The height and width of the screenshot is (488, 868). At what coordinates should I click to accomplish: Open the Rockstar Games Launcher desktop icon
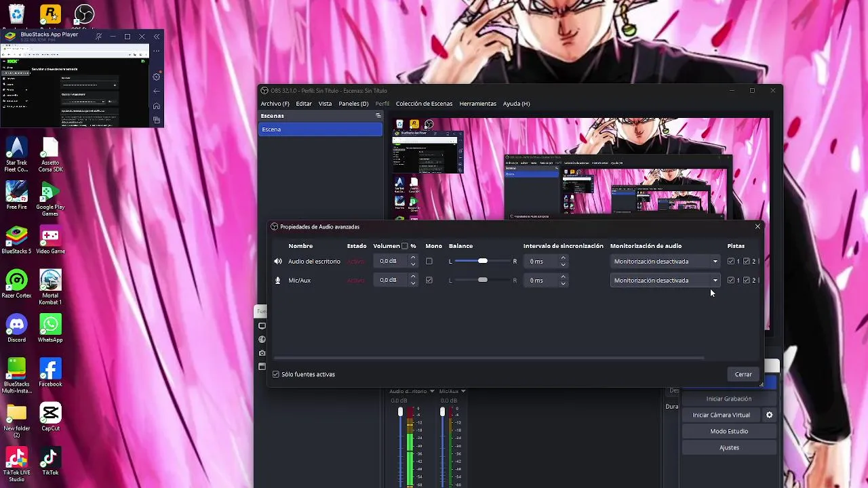pos(50,14)
